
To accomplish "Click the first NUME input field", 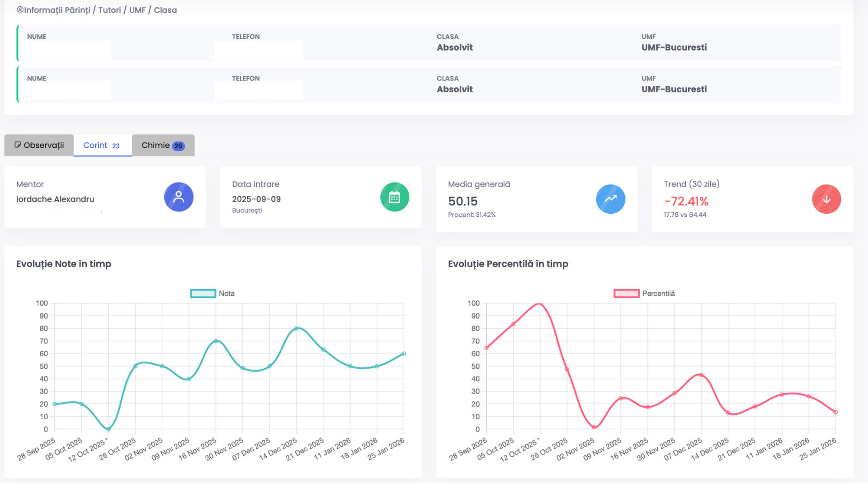I will [66, 50].
